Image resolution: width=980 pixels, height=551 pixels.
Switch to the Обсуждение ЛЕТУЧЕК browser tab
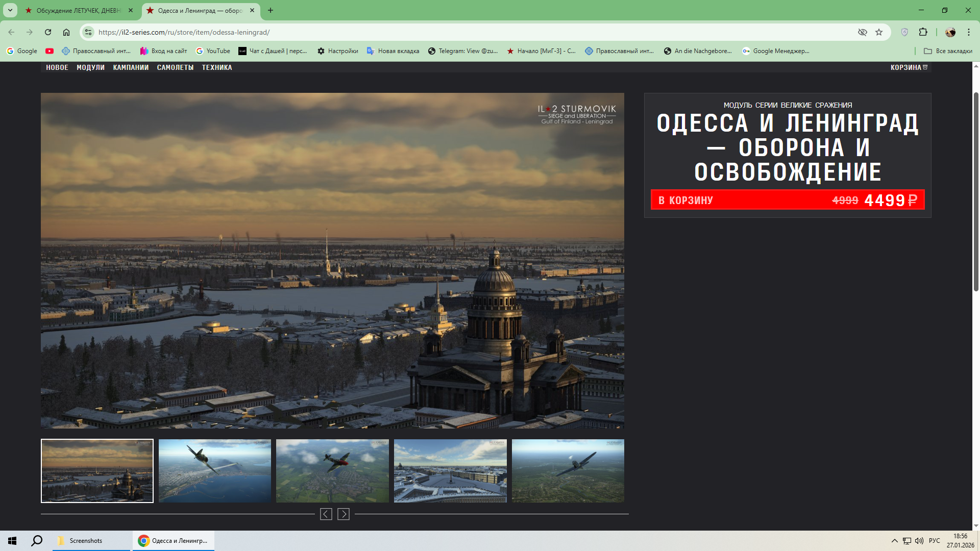point(78,10)
